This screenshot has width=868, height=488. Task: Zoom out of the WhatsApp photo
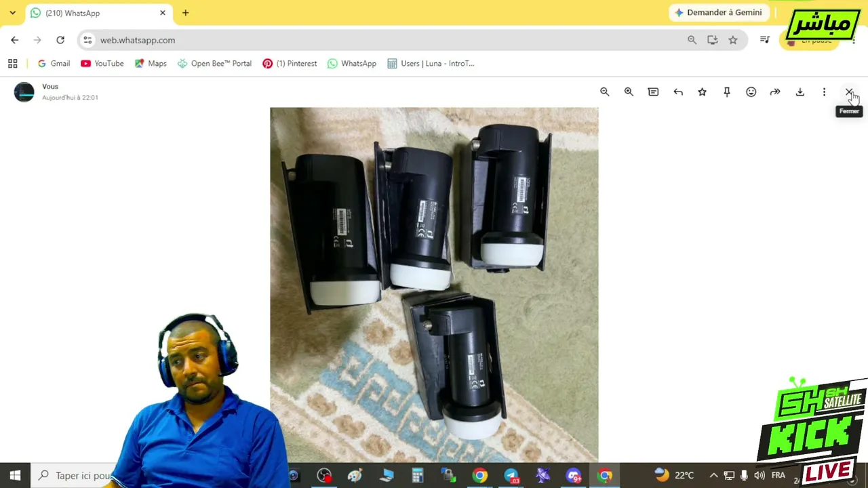pos(604,92)
